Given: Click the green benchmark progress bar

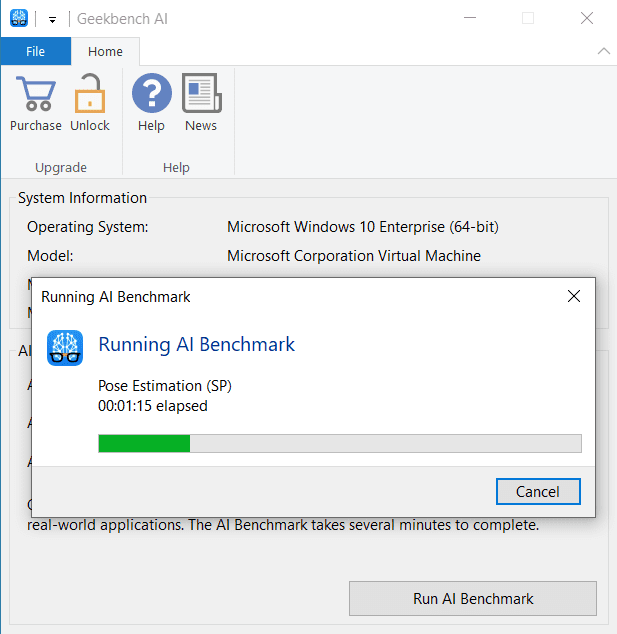Looking at the screenshot, I should pyautogui.click(x=340, y=444).
